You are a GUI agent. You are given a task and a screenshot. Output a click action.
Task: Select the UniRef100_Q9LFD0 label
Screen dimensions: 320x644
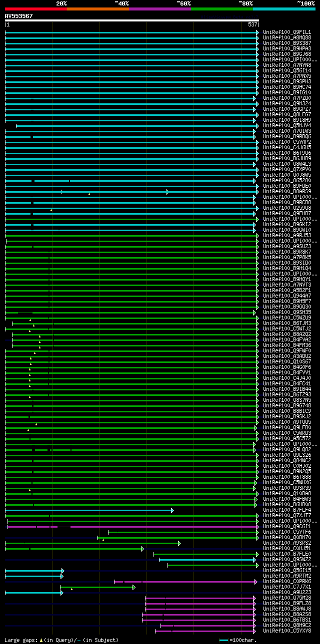(x=287, y=427)
